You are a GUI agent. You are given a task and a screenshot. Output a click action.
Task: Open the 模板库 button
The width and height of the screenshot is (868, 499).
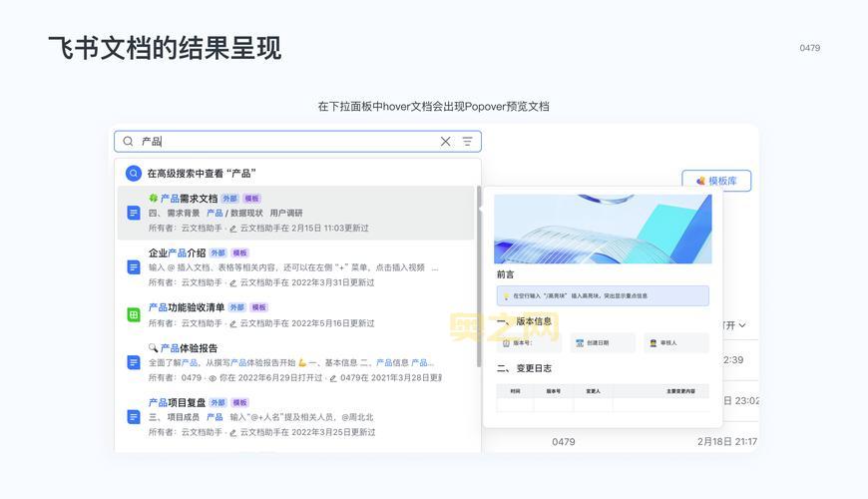click(x=716, y=181)
